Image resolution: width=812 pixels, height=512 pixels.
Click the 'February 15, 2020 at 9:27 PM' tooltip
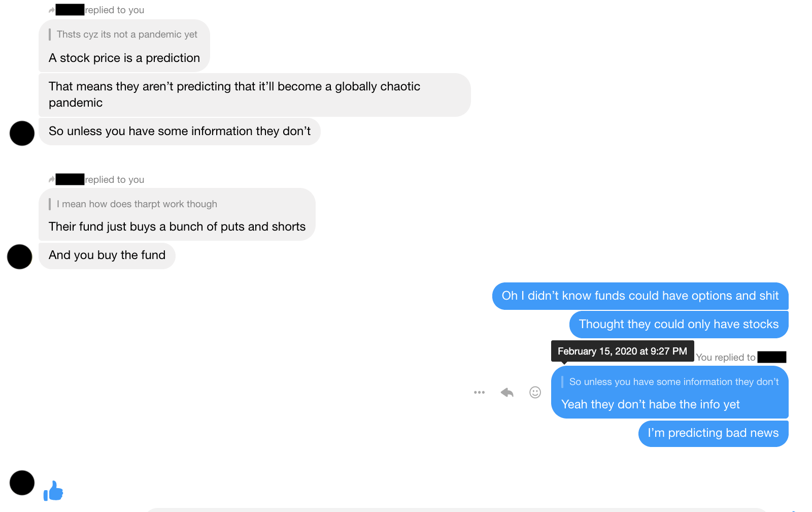pyautogui.click(x=623, y=351)
